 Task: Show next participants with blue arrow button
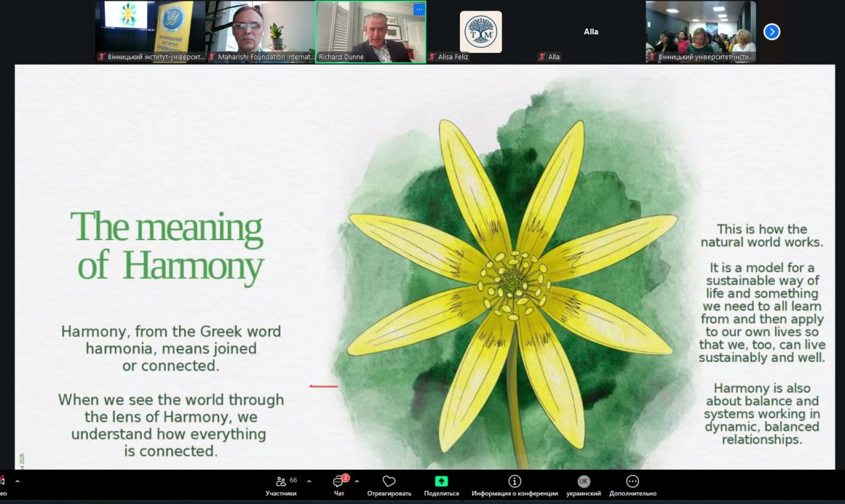(772, 32)
